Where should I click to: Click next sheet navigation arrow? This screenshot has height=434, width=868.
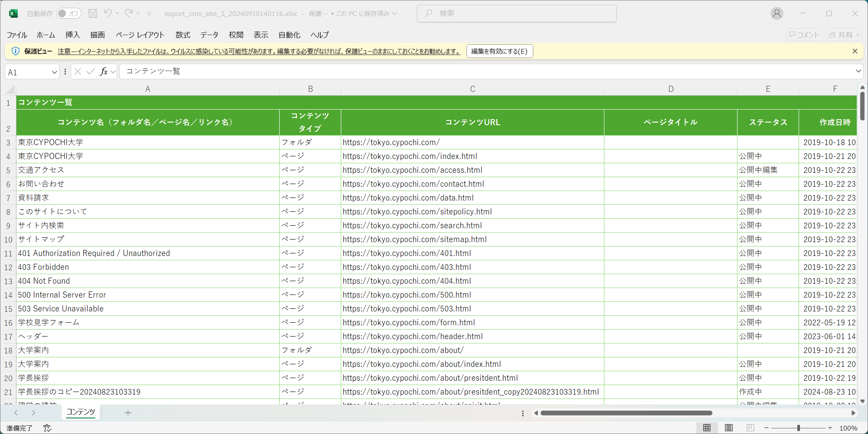(33, 413)
